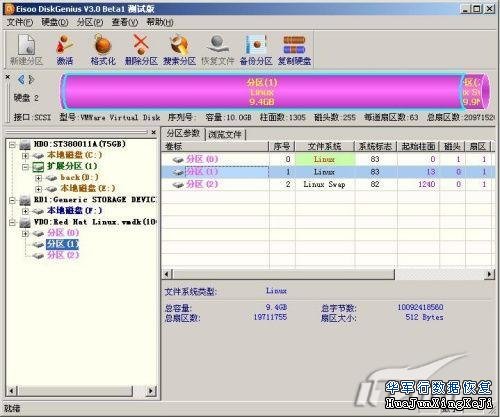This screenshot has width=500, height=417.
Task: Open the 硬盘(D) menu
Action: pos(55,22)
